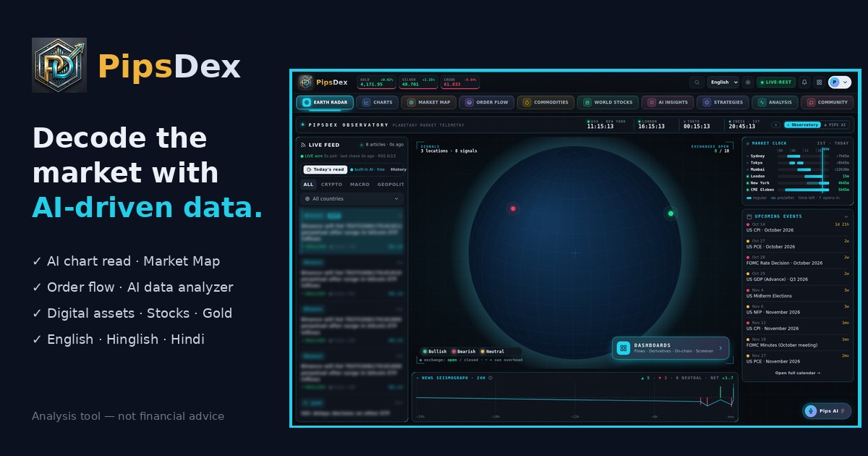Open the search magnifier icon

697,83
